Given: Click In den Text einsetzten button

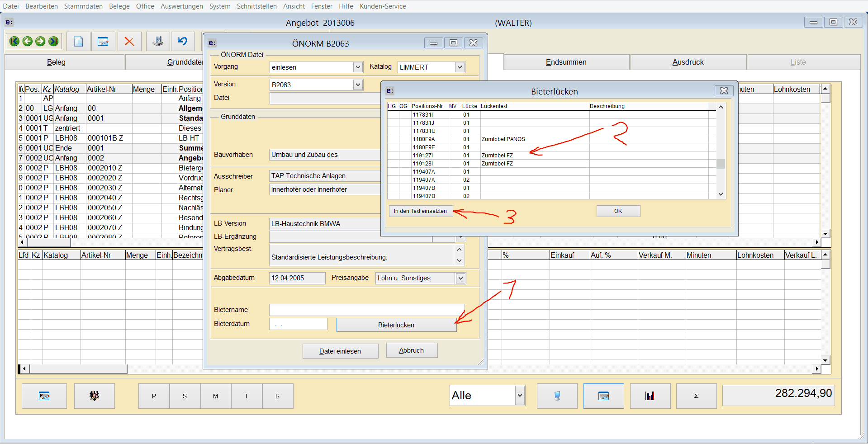Looking at the screenshot, I should [x=420, y=211].
